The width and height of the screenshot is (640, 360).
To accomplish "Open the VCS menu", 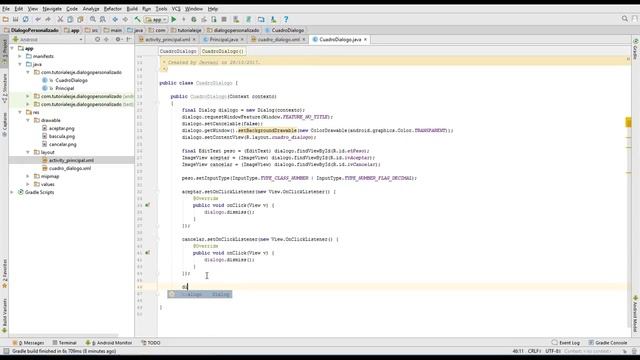I will 176,9.
